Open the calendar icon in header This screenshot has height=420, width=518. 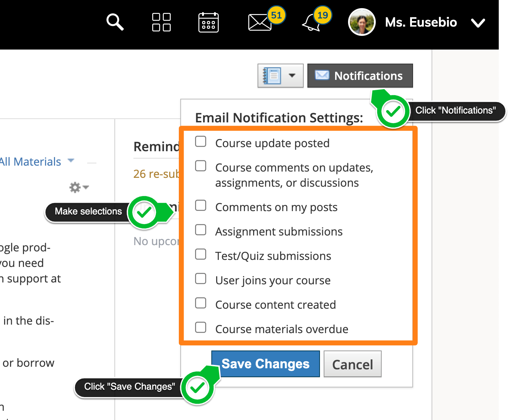[208, 23]
